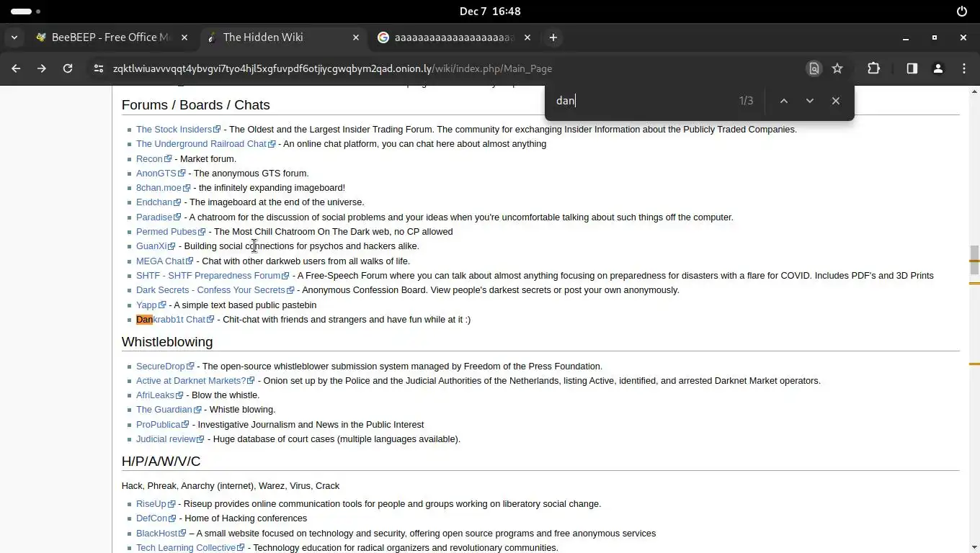Open the Chrome three-dot menu

pyautogui.click(x=964, y=68)
